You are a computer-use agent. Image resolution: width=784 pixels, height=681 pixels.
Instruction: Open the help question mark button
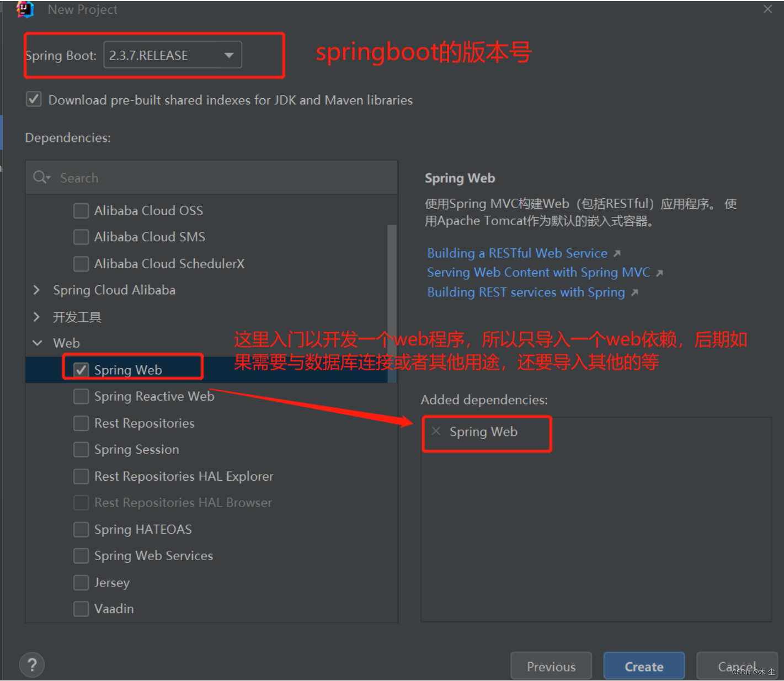32,665
